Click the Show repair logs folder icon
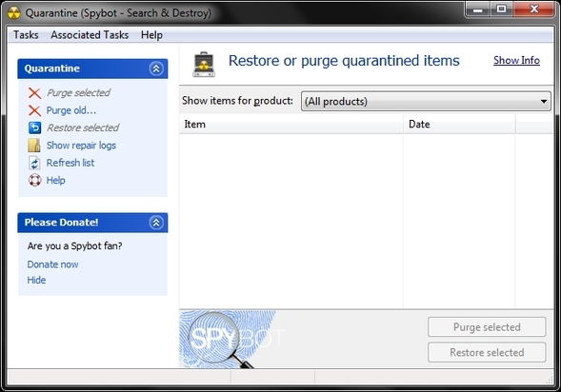Viewport: 561px width, 392px height. (34, 145)
